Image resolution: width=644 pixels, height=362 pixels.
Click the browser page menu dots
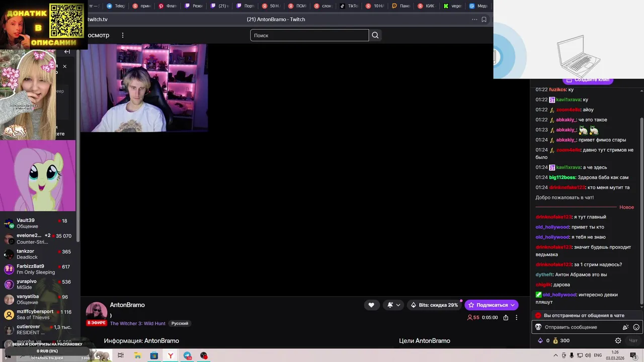click(474, 20)
